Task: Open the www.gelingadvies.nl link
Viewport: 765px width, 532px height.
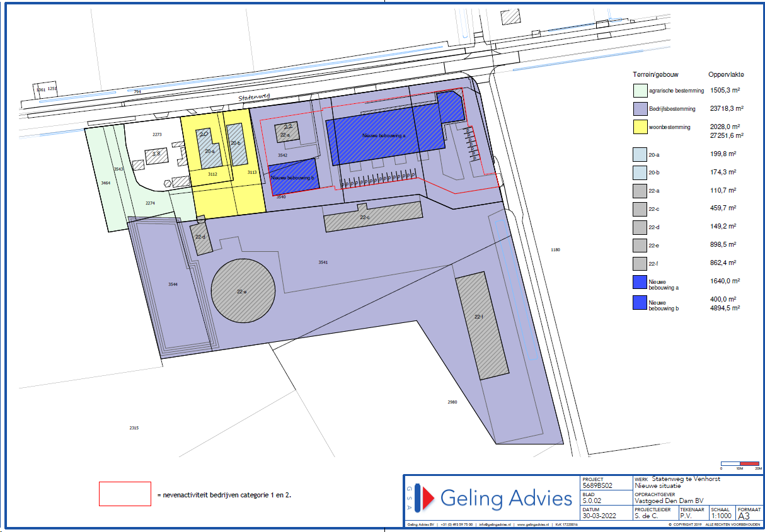Action: tap(531, 524)
